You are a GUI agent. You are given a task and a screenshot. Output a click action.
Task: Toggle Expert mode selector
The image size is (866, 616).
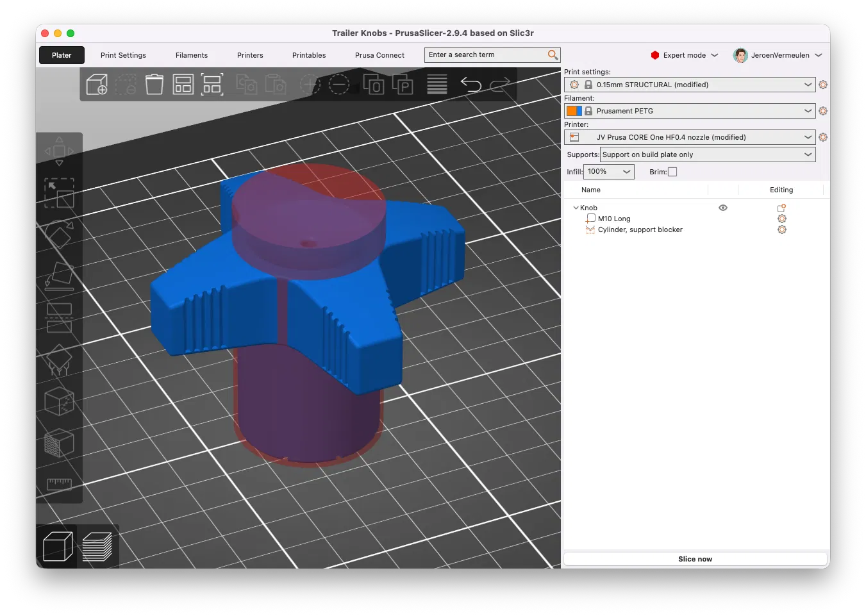(x=684, y=55)
